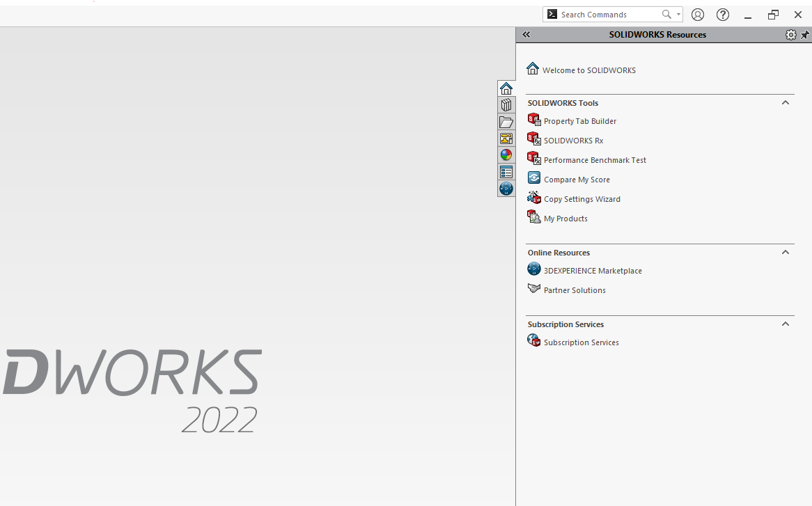Collapse the Online Resources section
The width and height of the screenshot is (812, 506).
click(785, 253)
